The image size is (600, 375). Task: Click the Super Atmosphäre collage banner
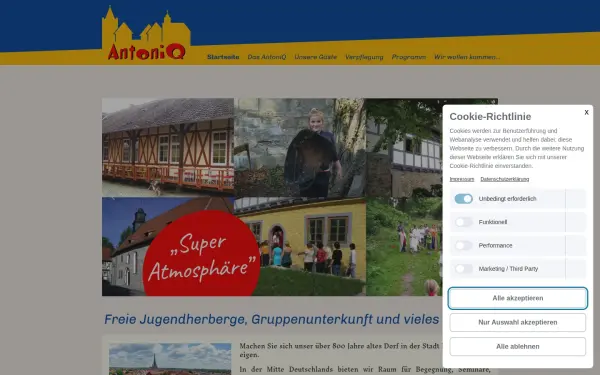point(300,197)
